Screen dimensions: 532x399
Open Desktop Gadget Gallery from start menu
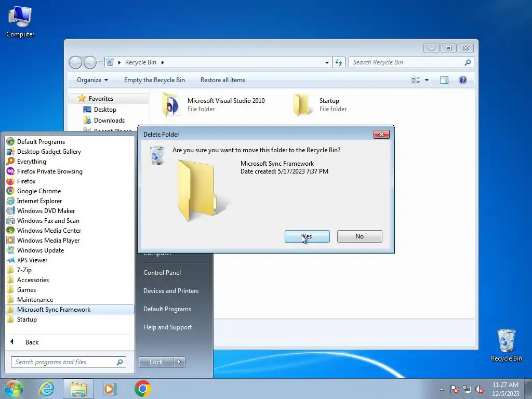pos(70,152)
